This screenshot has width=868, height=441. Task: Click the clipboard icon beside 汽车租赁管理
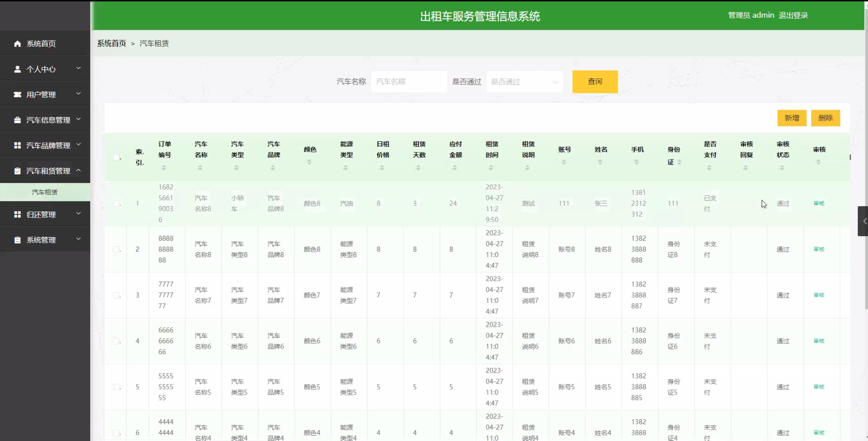(x=17, y=171)
